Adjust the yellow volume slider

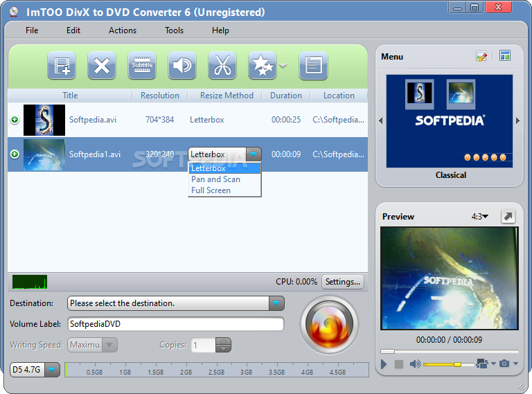point(448,364)
